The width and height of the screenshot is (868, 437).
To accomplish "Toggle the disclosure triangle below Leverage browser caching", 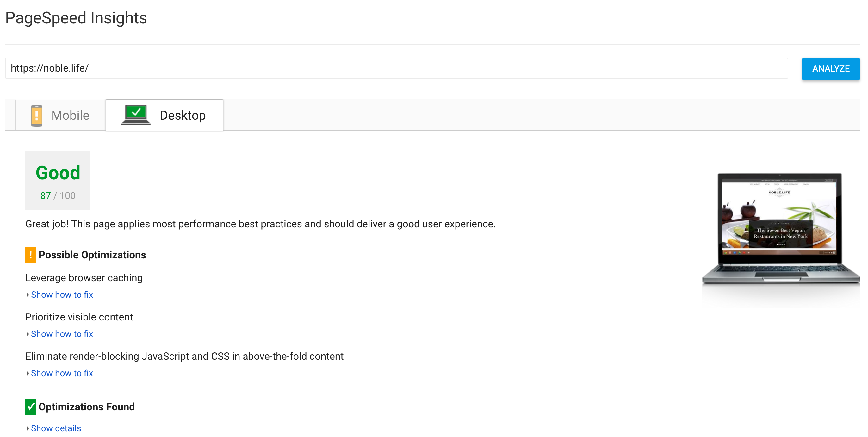I will (x=28, y=295).
